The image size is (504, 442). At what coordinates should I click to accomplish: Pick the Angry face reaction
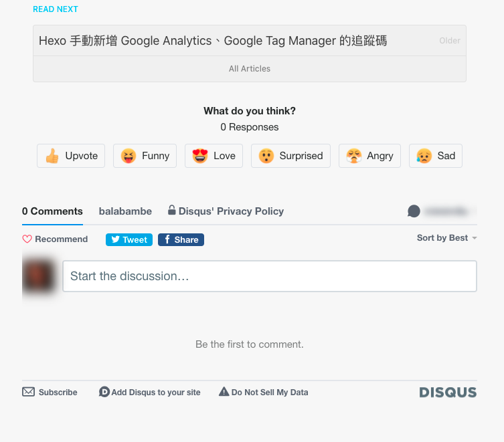(369, 156)
